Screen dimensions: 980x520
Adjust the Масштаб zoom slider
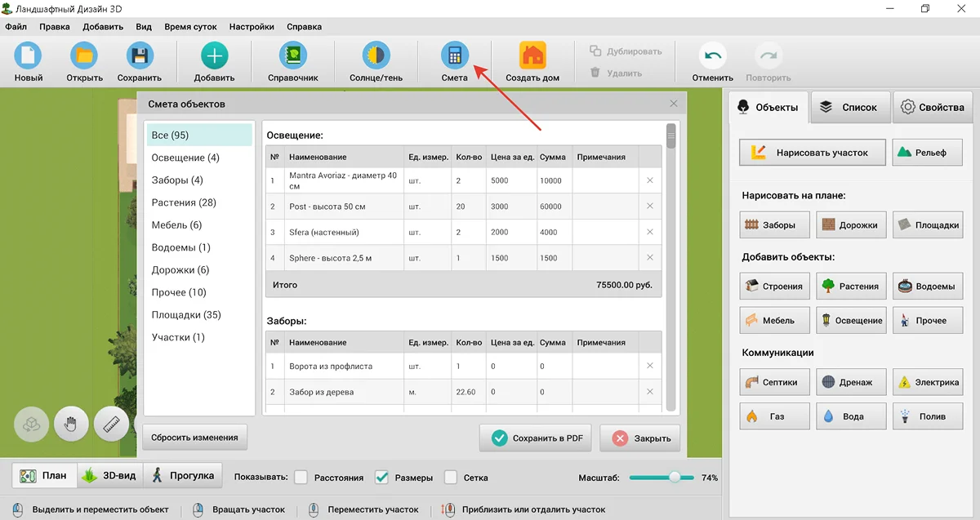pyautogui.click(x=675, y=478)
